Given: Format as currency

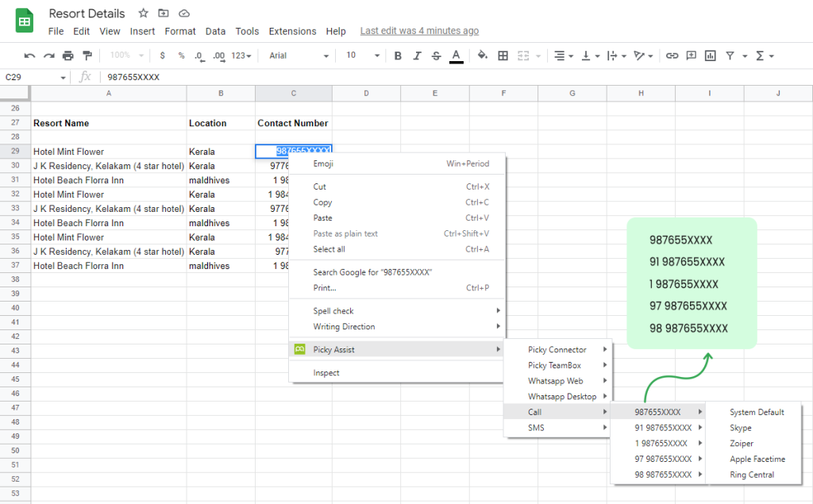Looking at the screenshot, I should click(162, 56).
